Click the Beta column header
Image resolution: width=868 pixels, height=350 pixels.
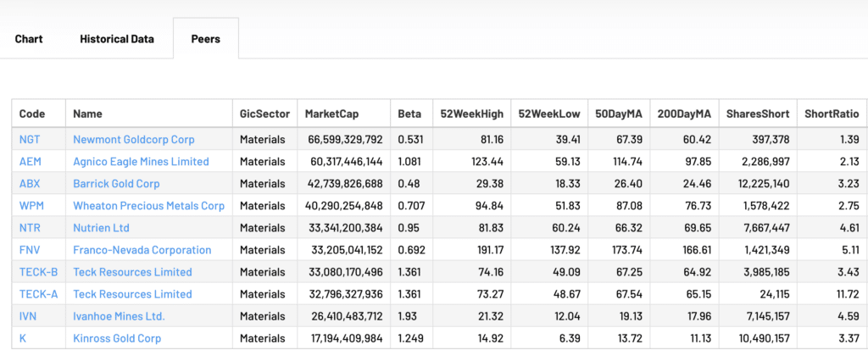click(x=409, y=114)
